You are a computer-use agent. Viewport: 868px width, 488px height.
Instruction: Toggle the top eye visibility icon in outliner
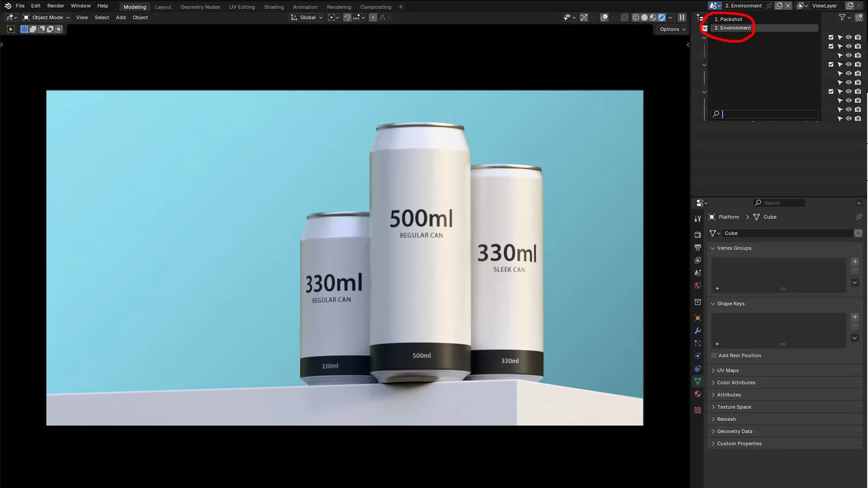(x=848, y=37)
